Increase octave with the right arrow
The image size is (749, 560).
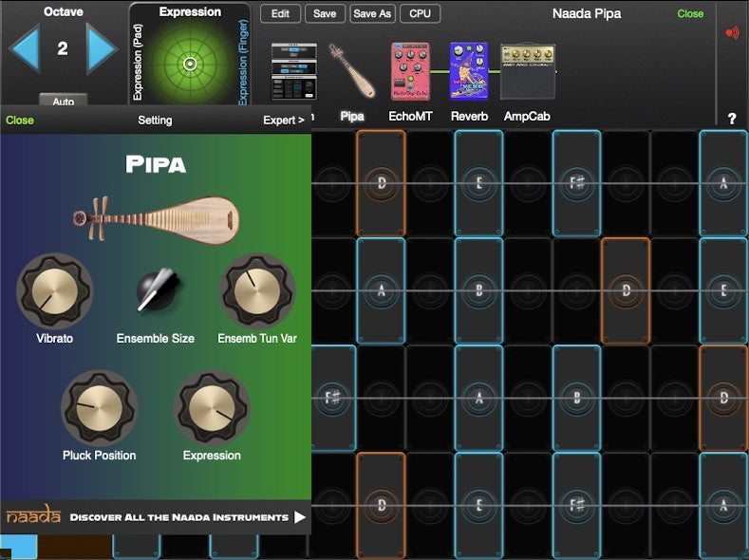(102, 48)
